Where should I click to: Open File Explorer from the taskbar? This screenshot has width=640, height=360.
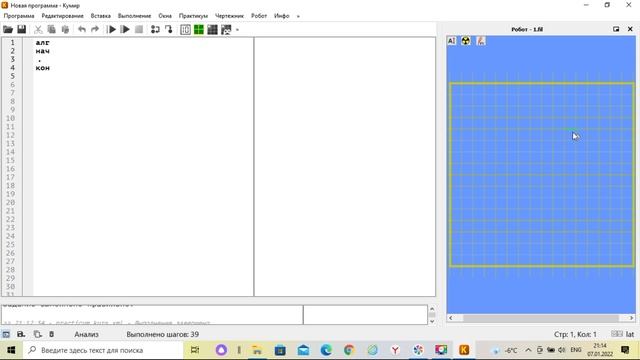257,350
